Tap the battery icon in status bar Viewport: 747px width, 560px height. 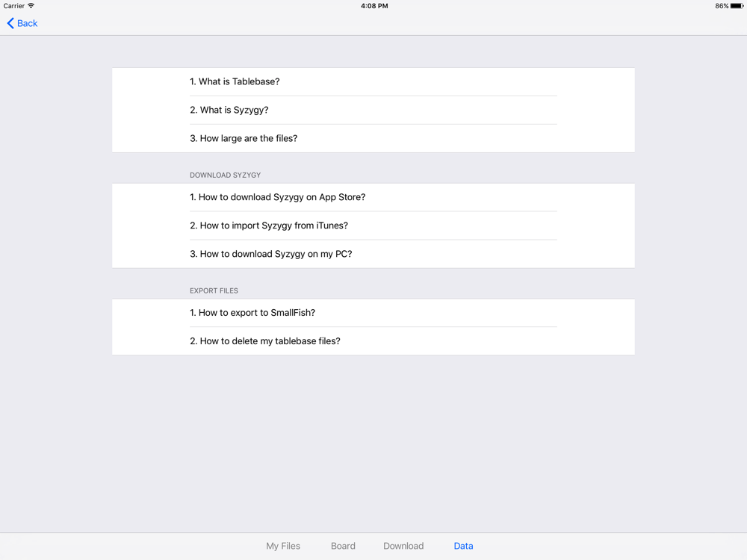tap(737, 6)
